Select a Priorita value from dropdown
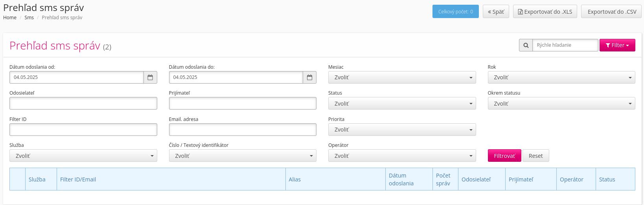 (402, 130)
